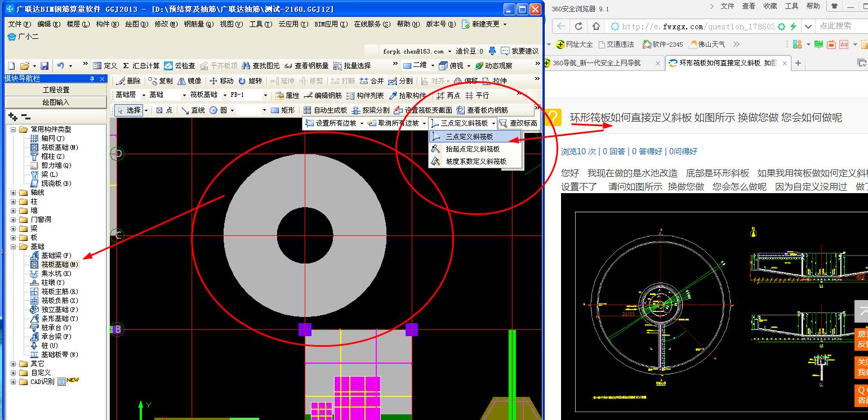Pin the 模块导航栏 panel
The image size is (868, 420).
92,79
